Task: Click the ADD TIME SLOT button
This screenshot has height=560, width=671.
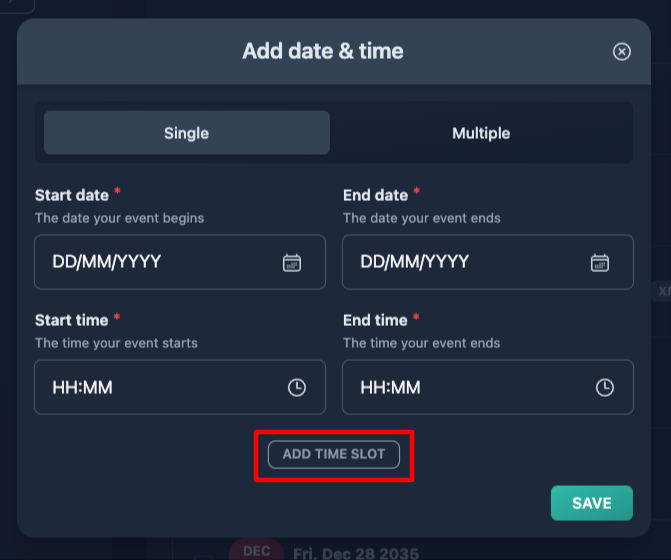Action: [x=334, y=454]
